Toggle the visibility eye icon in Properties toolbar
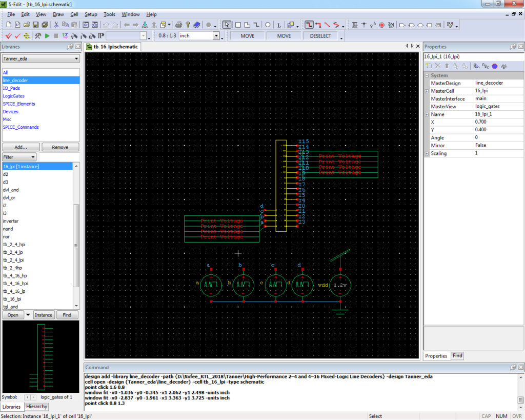525x420 pixels. click(x=504, y=66)
